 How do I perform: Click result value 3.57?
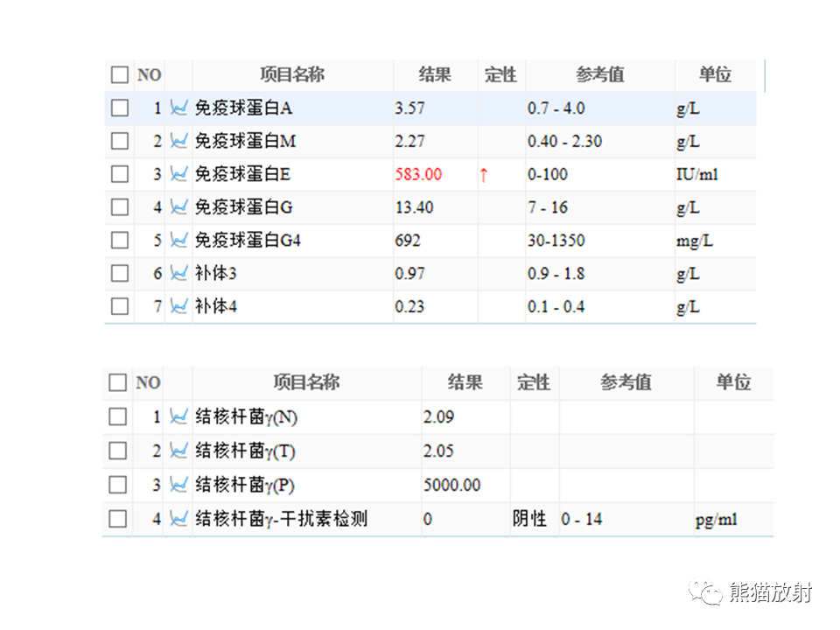click(409, 108)
